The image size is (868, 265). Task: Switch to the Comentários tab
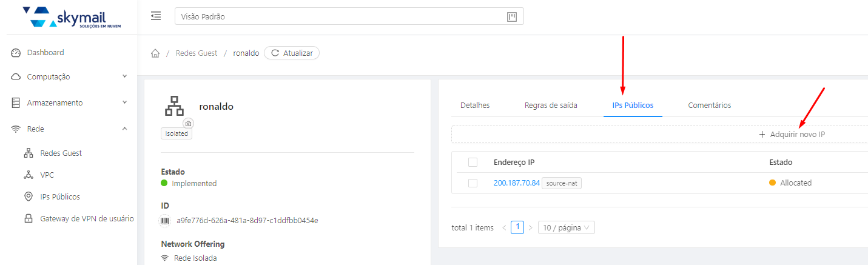(x=709, y=106)
